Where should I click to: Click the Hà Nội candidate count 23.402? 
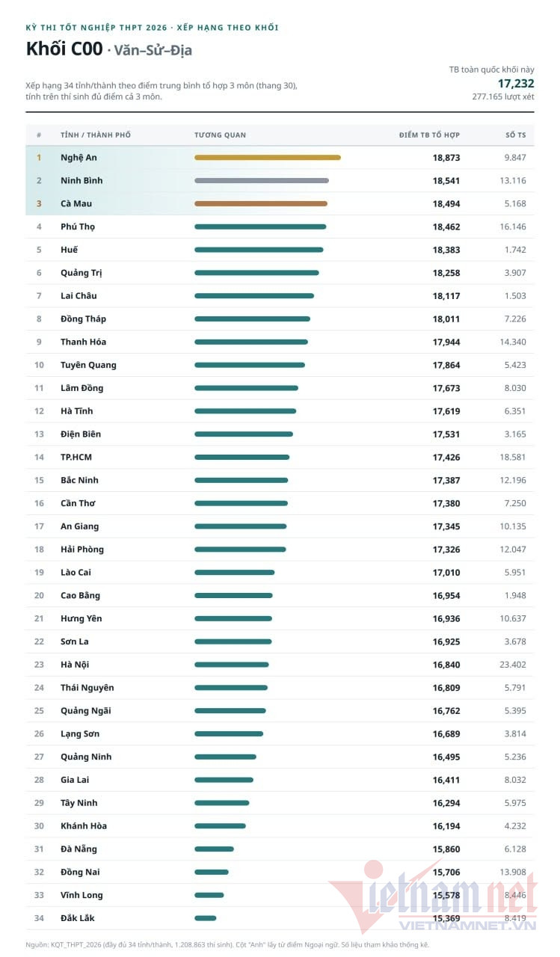[x=514, y=665]
